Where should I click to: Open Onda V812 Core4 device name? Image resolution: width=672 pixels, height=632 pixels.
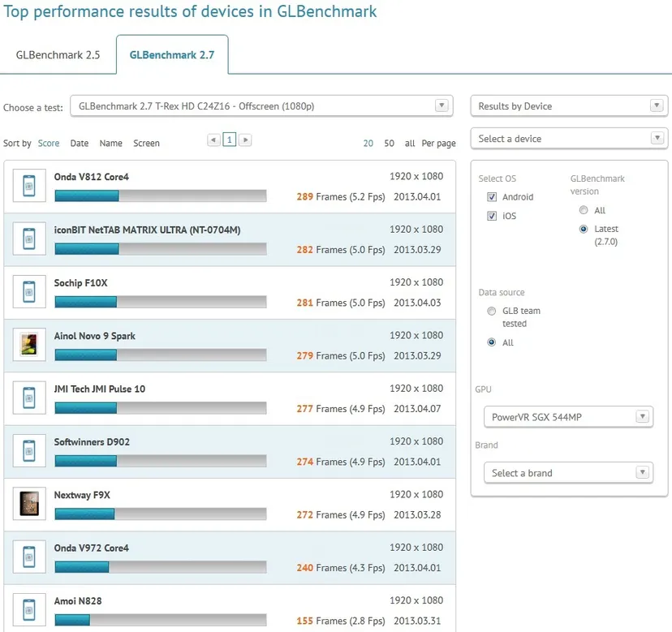(91, 177)
